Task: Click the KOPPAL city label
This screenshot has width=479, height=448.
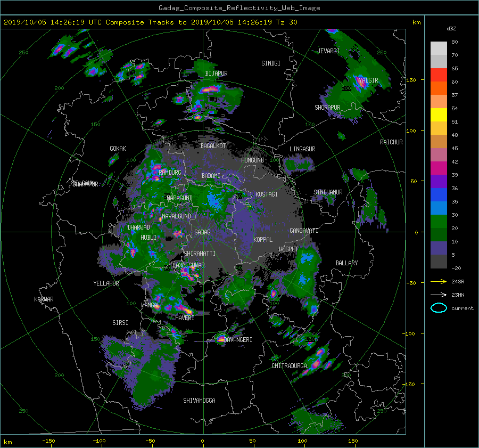Action: point(263,239)
